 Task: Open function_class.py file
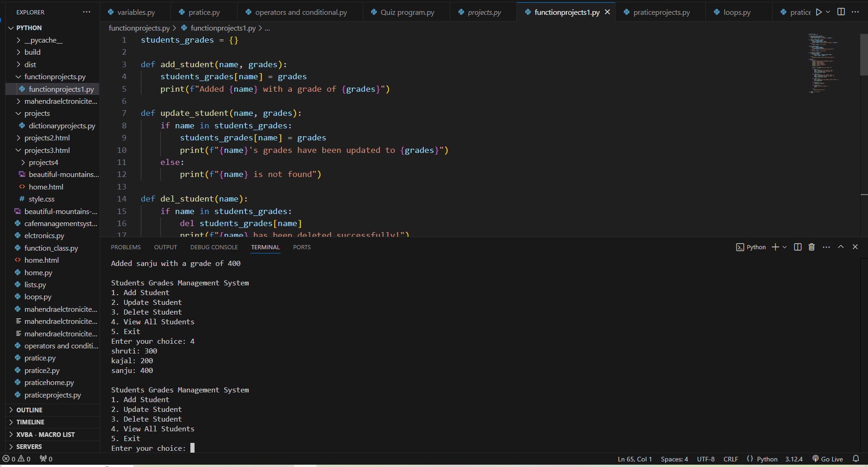(x=52, y=248)
